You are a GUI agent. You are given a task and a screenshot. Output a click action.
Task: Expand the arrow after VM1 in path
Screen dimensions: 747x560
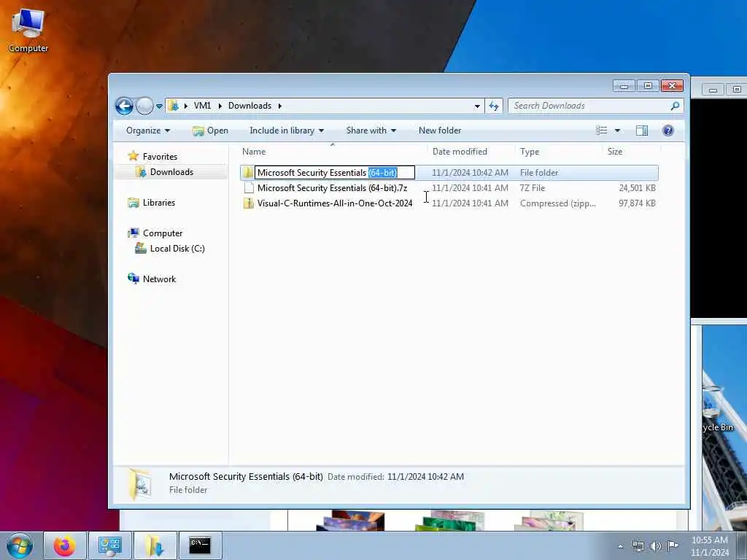[x=220, y=106]
